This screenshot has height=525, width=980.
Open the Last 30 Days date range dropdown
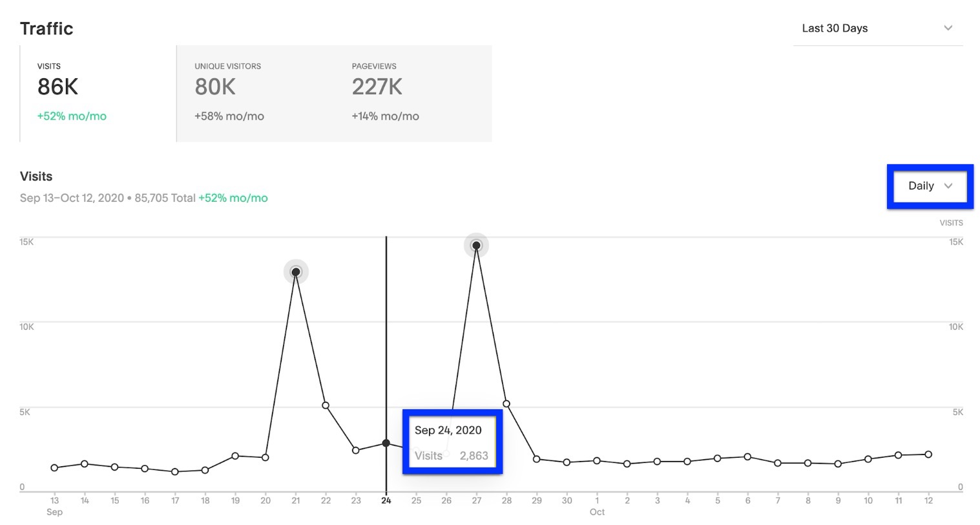pyautogui.click(x=877, y=28)
